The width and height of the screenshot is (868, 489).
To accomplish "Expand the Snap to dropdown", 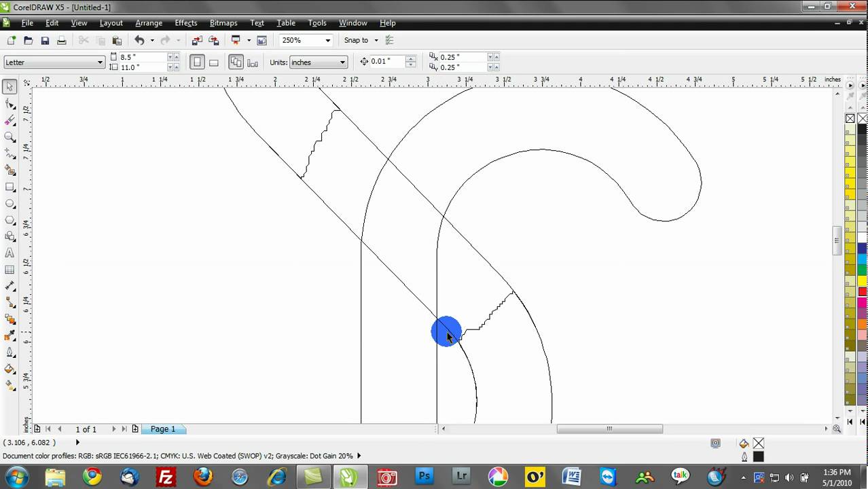I will point(376,41).
